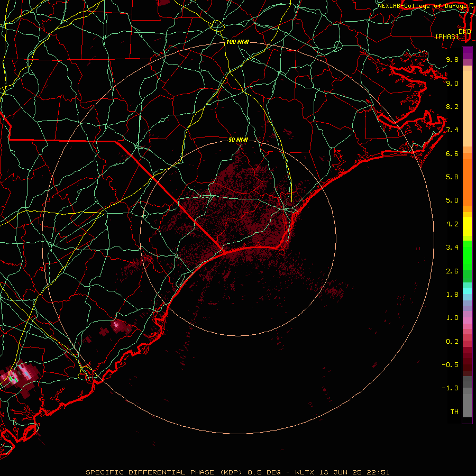The height and width of the screenshot is (476, 476).
Task: Click the 5.0 value on the color scale
Action: 452,200
